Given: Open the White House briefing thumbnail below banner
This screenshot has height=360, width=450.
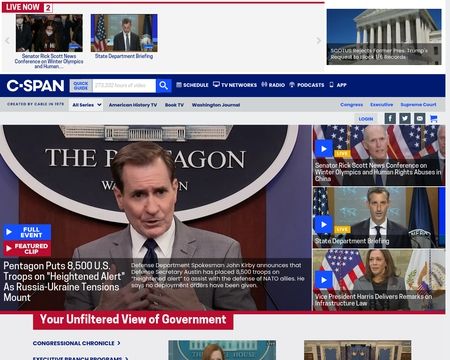Looking at the screenshot, I should click(x=222, y=350).
